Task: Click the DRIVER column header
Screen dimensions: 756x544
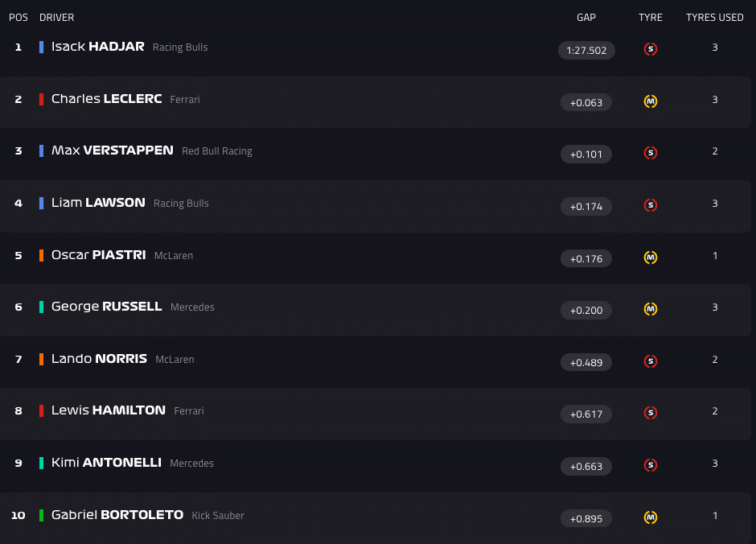Action: coord(57,18)
